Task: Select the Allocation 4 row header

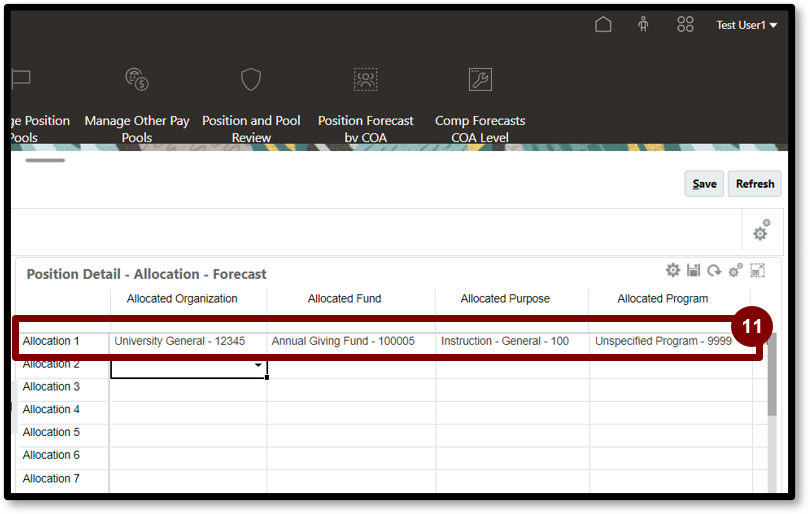Action: (51, 409)
